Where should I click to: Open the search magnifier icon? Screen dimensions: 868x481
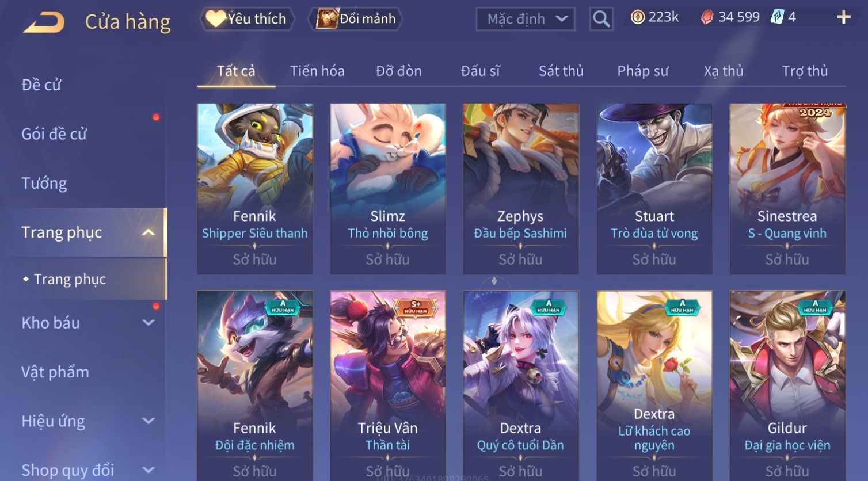pyautogui.click(x=601, y=19)
